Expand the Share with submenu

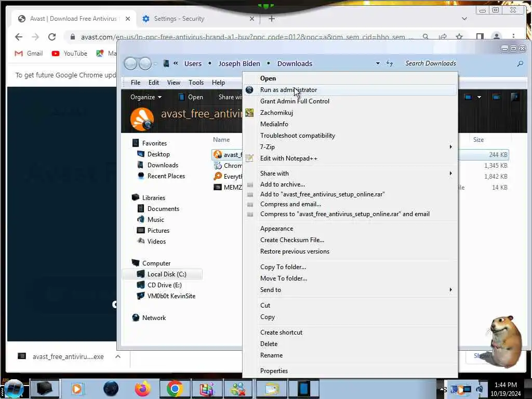pos(350,174)
